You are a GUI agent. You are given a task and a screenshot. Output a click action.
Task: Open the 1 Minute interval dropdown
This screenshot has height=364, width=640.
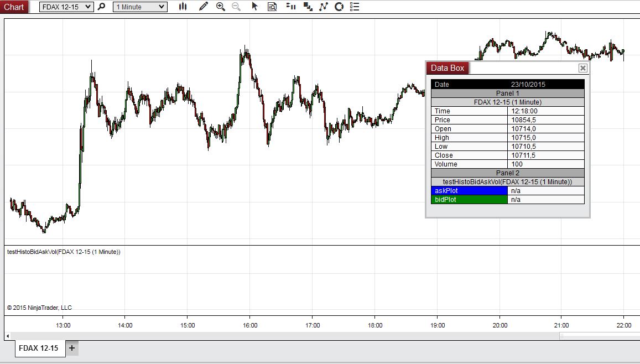pyautogui.click(x=140, y=7)
